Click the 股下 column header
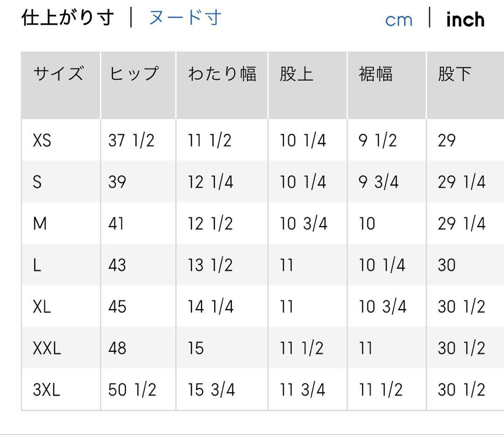This screenshot has height=435, width=504. tap(455, 74)
